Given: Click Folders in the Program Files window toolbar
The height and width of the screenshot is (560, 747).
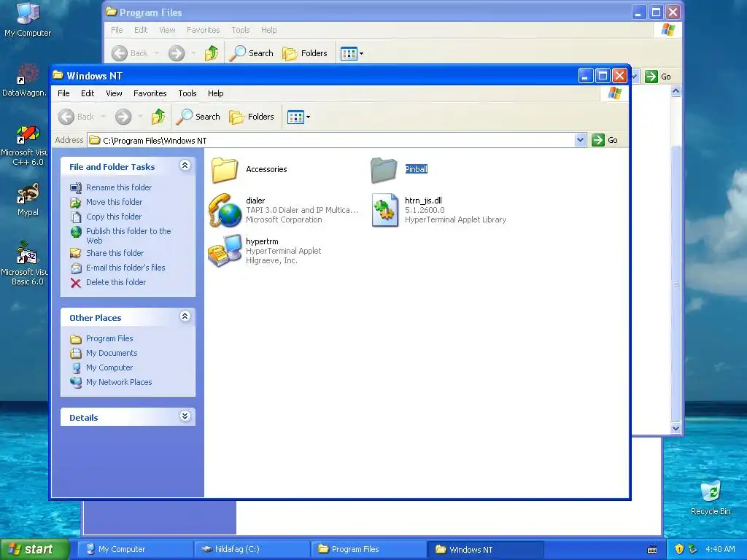Looking at the screenshot, I should (305, 53).
